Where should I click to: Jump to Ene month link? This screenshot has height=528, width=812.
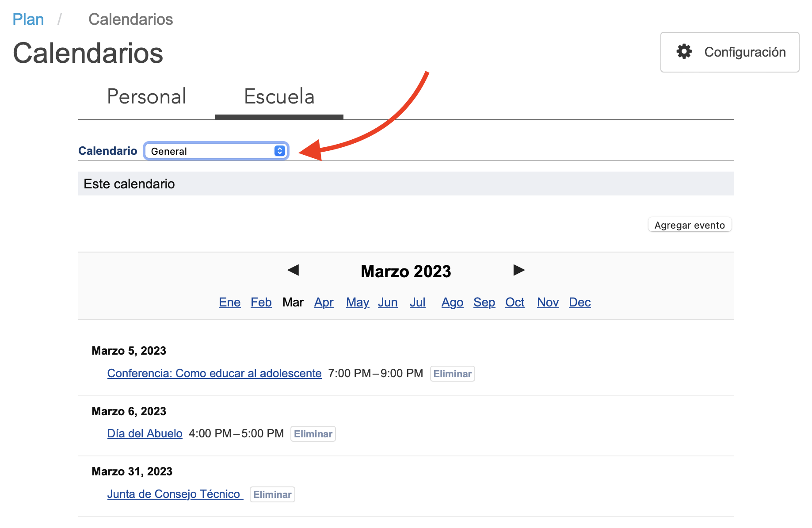[x=229, y=302]
